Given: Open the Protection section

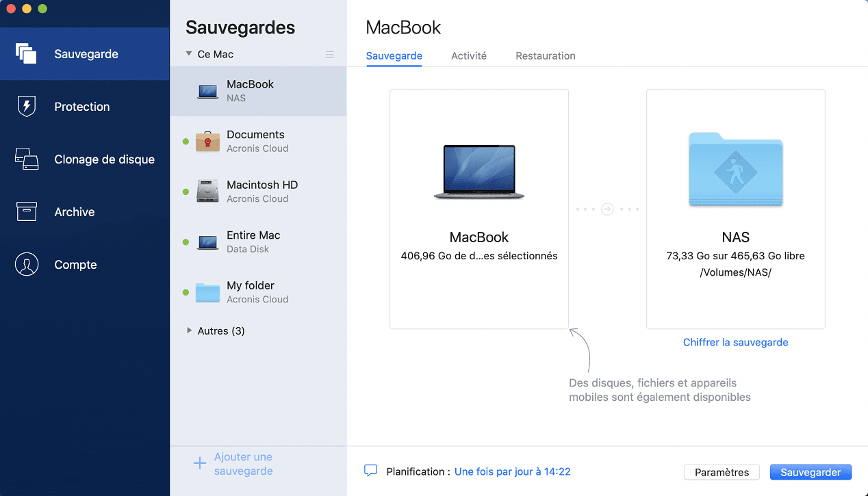Looking at the screenshot, I should (85, 107).
